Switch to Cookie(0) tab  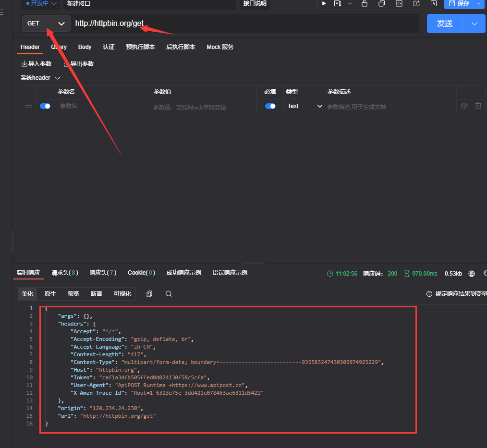tap(141, 273)
